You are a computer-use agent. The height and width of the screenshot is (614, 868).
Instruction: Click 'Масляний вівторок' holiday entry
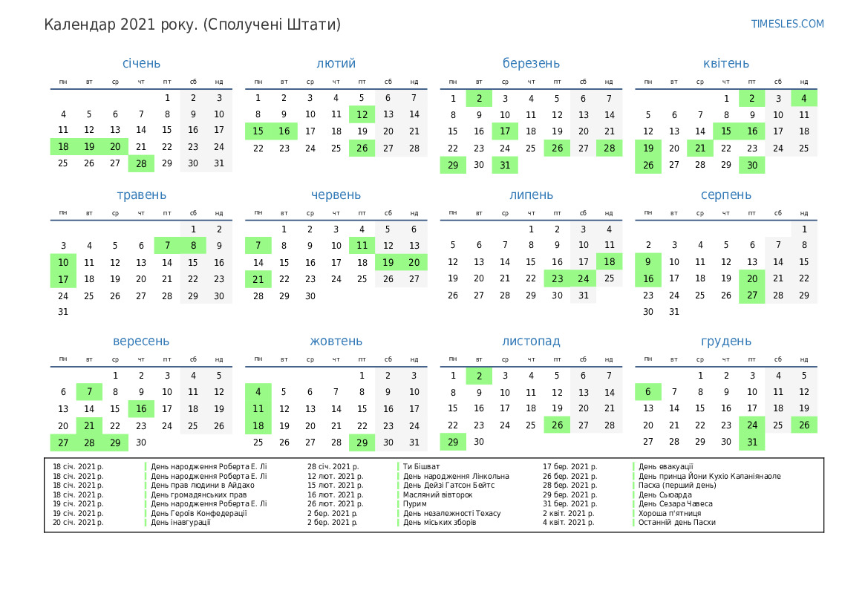coord(437,494)
